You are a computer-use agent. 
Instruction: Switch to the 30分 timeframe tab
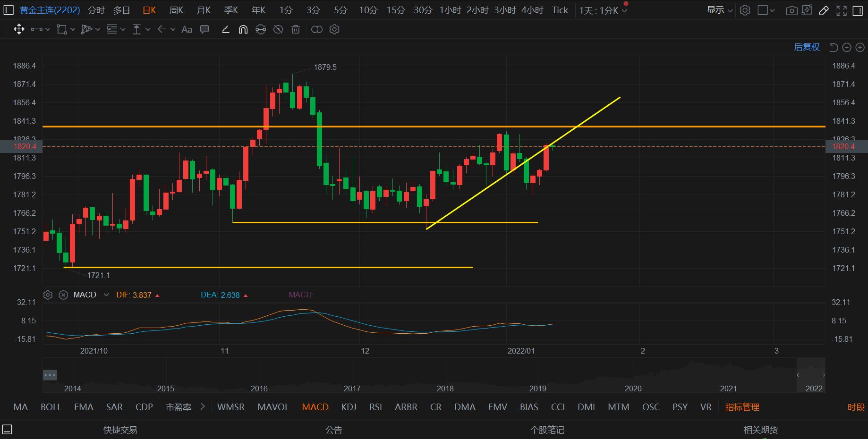(423, 10)
